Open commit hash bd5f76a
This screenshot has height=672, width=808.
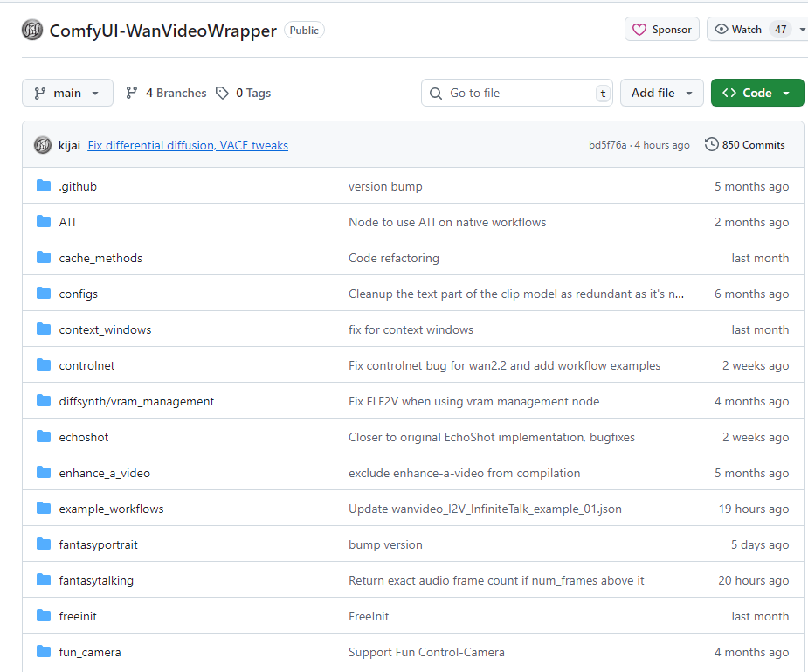(608, 145)
